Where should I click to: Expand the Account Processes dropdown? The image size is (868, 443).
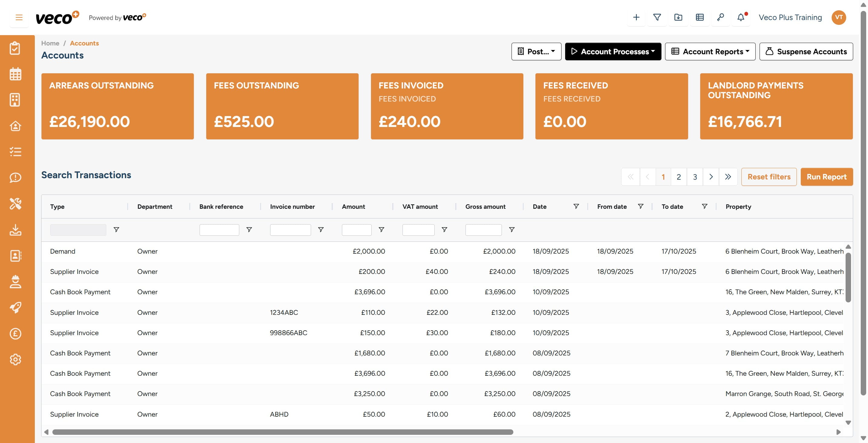tap(613, 52)
